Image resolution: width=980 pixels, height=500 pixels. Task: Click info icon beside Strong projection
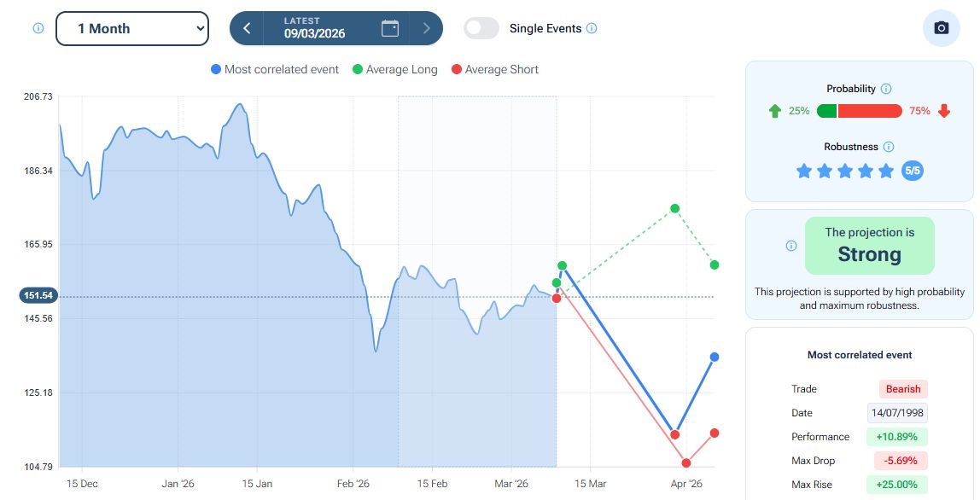tap(790, 246)
